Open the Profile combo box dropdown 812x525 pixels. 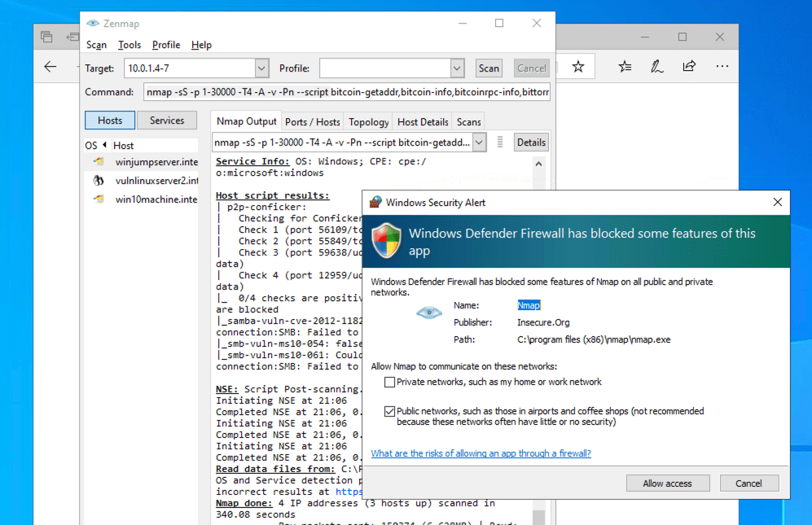(x=457, y=68)
